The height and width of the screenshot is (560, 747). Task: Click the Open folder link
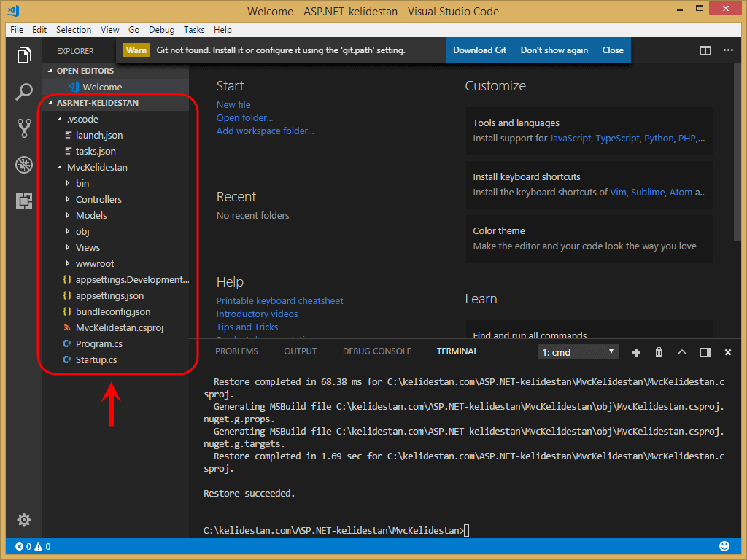tap(245, 117)
